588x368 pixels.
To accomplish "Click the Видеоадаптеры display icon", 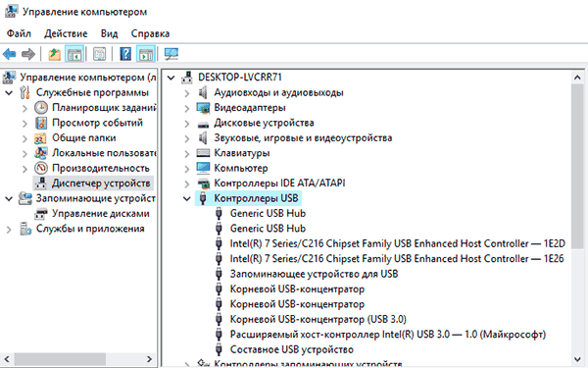I will [203, 108].
